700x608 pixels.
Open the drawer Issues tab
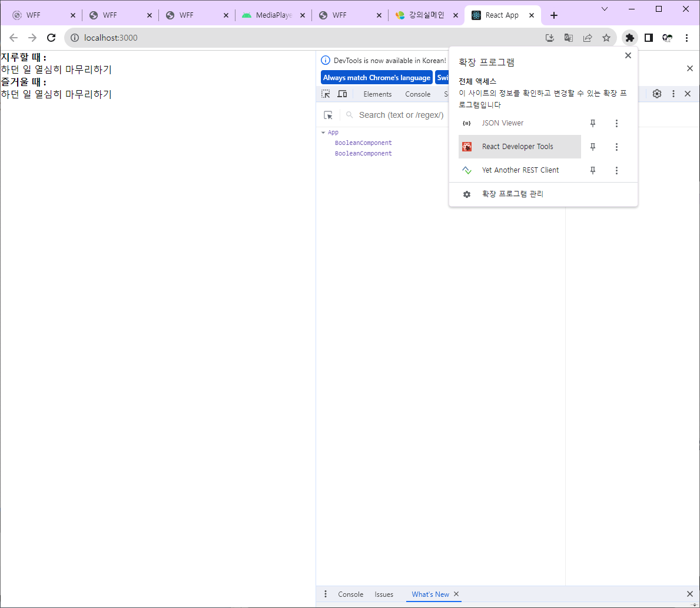pos(384,594)
